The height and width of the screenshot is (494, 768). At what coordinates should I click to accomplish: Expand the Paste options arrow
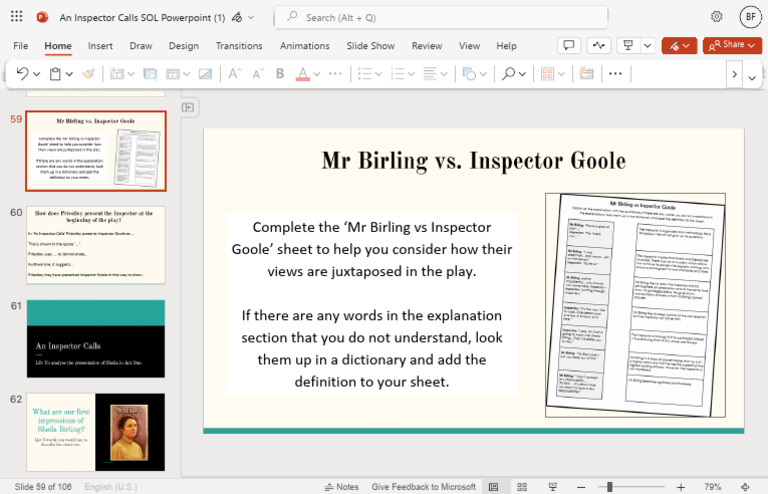click(x=70, y=74)
